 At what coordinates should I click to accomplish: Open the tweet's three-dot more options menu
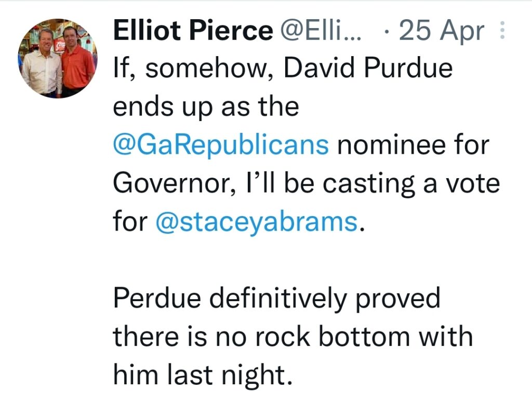502,32
